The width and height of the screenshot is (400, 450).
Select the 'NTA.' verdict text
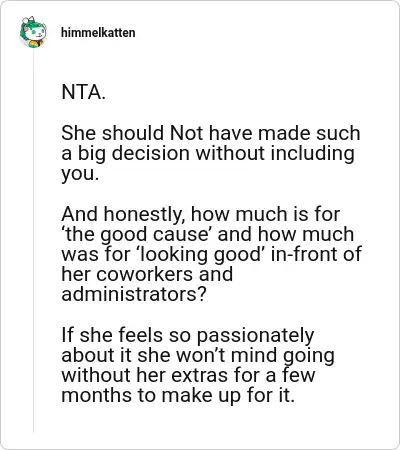pos(84,92)
